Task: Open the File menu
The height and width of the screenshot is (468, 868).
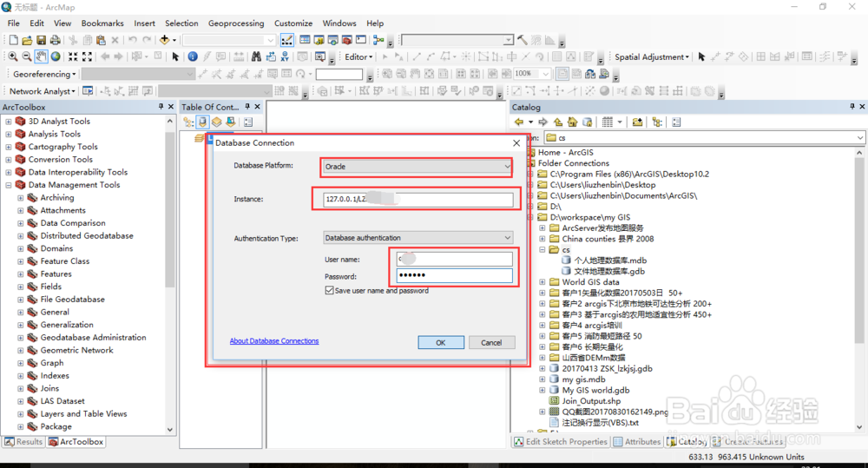Action: [14, 23]
